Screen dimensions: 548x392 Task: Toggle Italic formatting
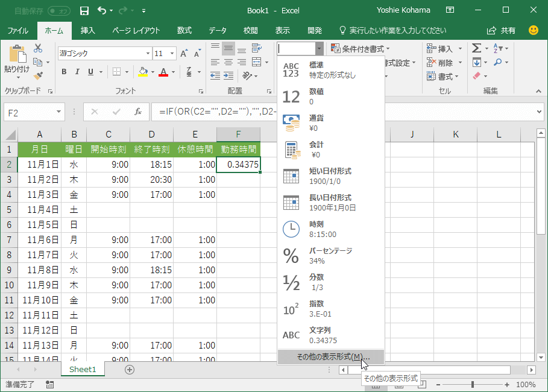78,72
